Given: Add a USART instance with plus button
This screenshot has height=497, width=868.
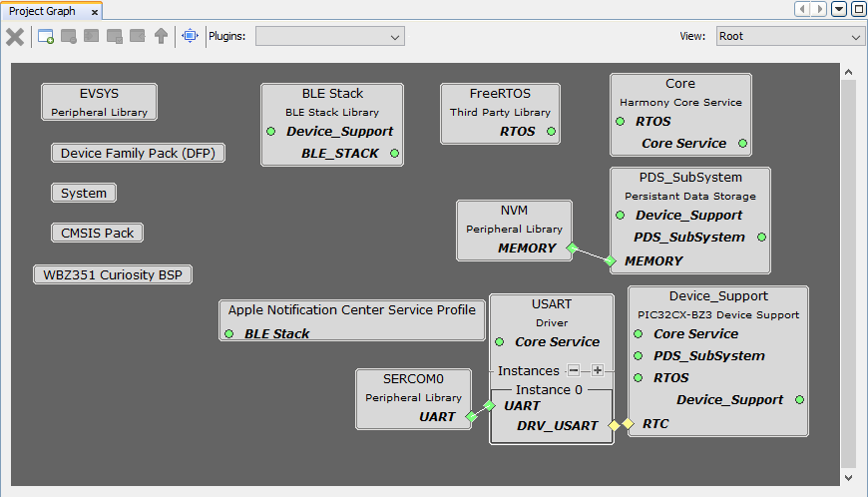Looking at the screenshot, I should click(x=598, y=370).
